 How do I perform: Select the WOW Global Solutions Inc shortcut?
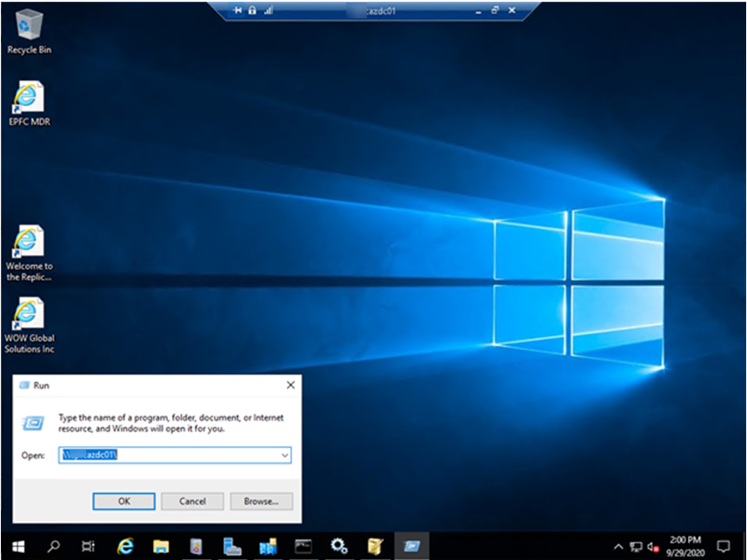point(29,315)
